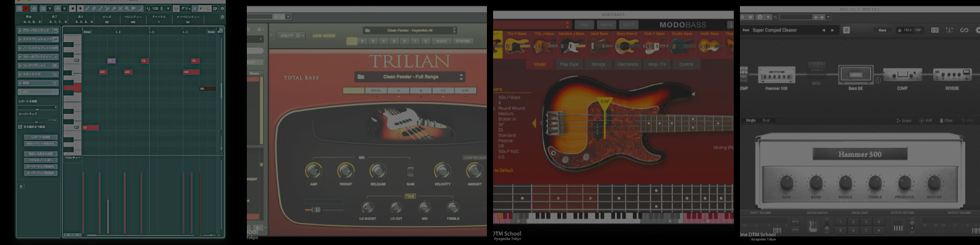Choose the Modern J-Bass instrument icon
This screenshot has height=245, width=980.
[572, 45]
